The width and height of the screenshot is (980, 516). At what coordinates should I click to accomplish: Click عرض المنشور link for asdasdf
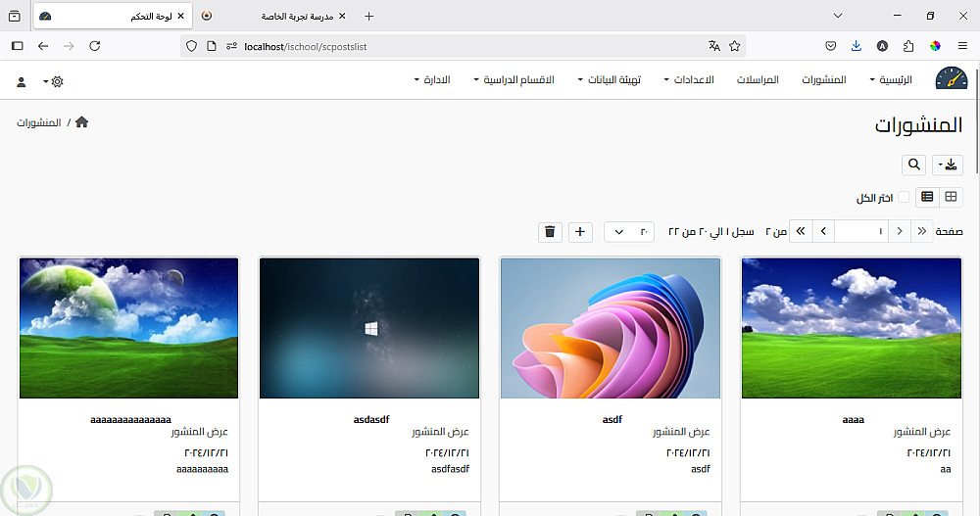click(440, 432)
